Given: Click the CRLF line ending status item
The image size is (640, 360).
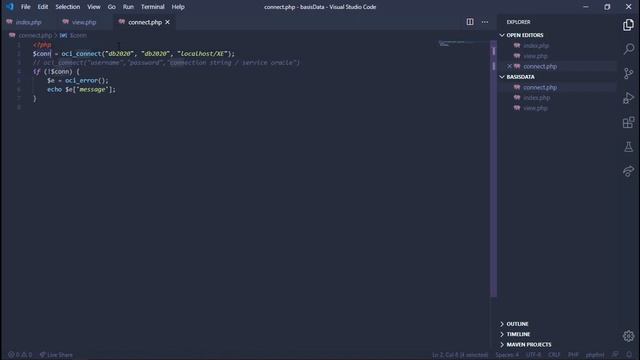Looking at the screenshot, I should click(554, 355).
